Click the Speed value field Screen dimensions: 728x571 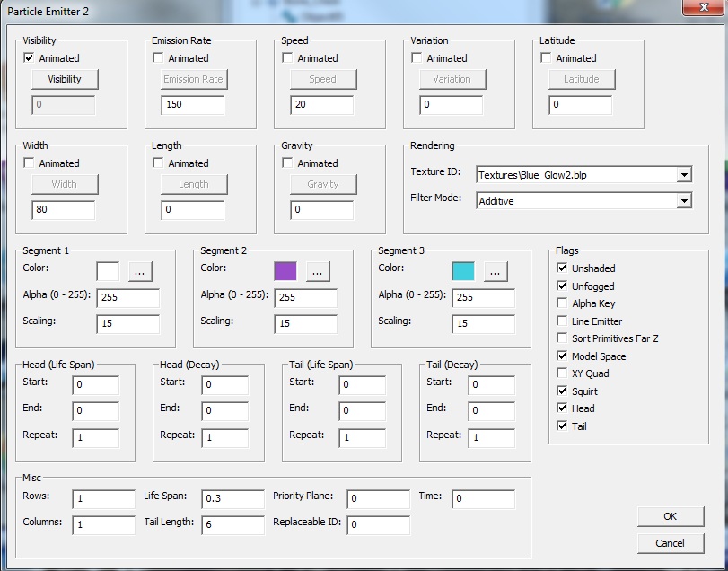pos(321,105)
